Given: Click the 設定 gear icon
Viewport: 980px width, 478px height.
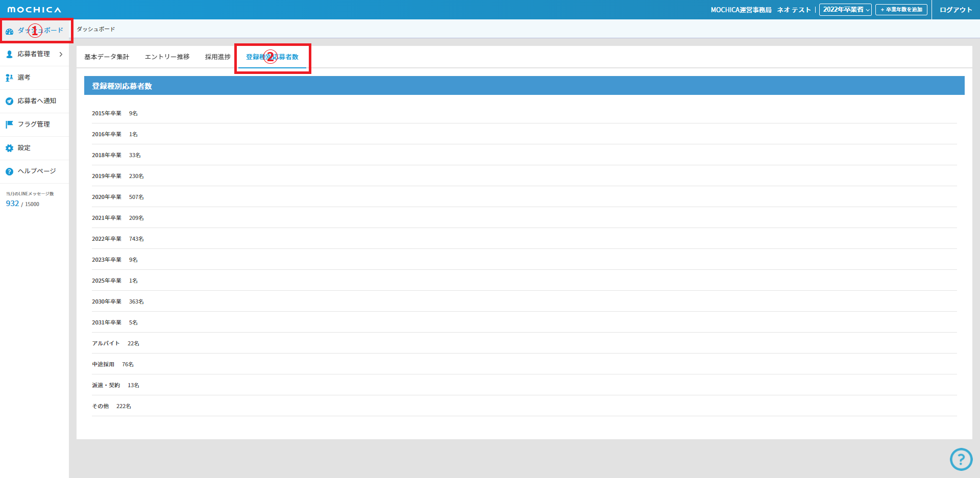Looking at the screenshot, I should 9,148.
